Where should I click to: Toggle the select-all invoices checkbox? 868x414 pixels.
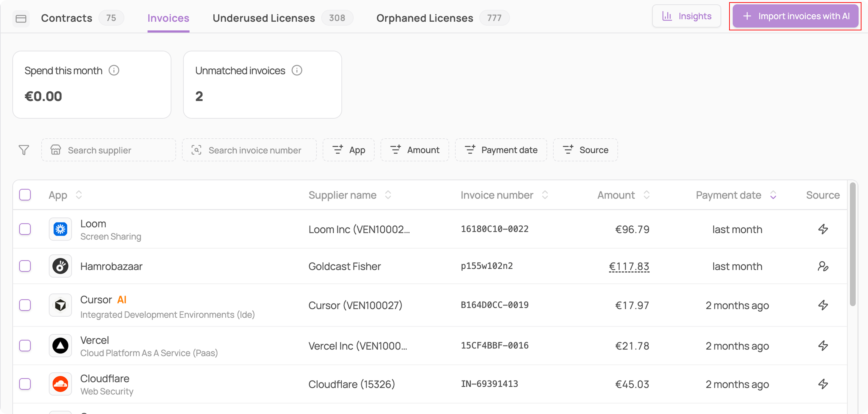tap(25, 195)
